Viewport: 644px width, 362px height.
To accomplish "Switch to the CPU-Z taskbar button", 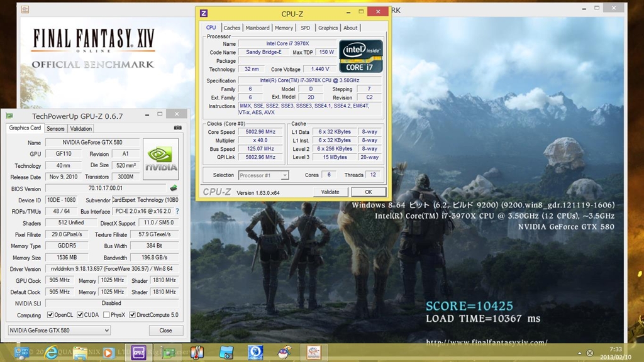I will point(138,353).
